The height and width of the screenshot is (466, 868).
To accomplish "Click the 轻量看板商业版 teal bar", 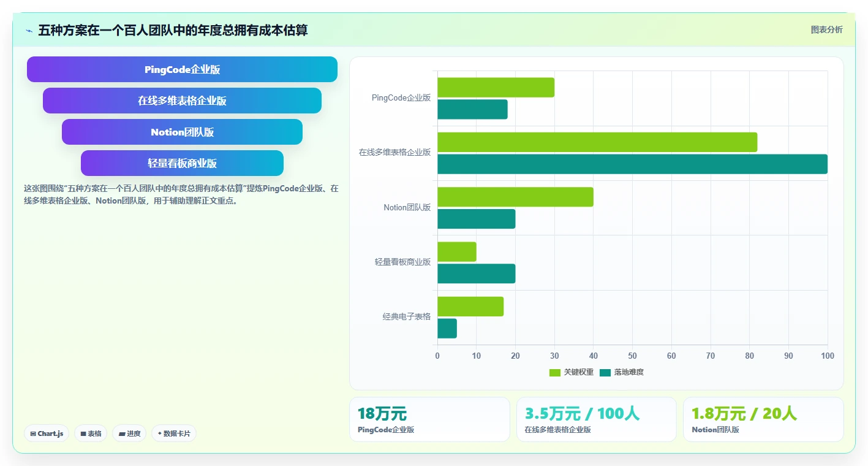I will 476,273.
